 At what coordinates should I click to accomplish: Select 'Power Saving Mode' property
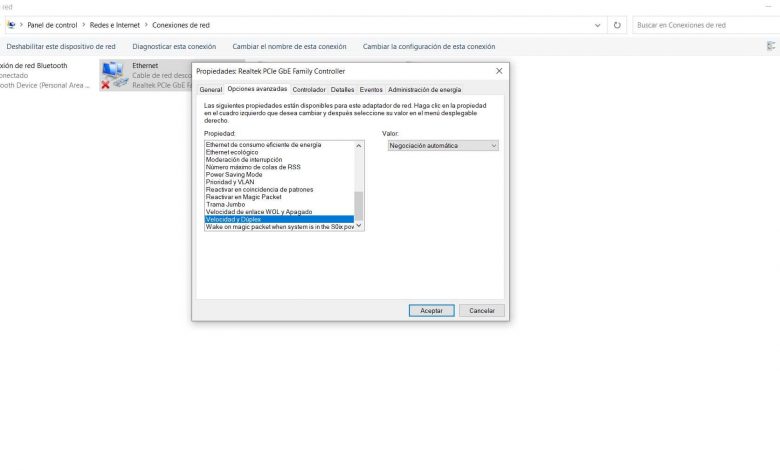tap(279, 175)
